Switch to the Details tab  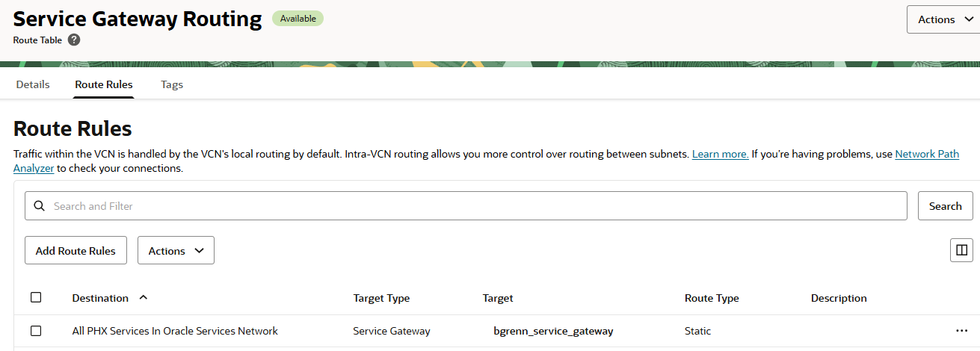click(33, 84)
